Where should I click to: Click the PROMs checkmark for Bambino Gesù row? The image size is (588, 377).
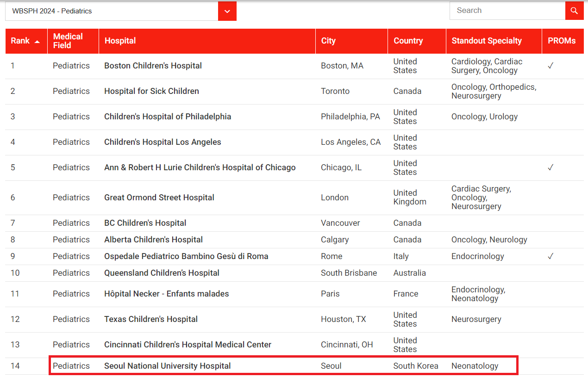point(550,256)
